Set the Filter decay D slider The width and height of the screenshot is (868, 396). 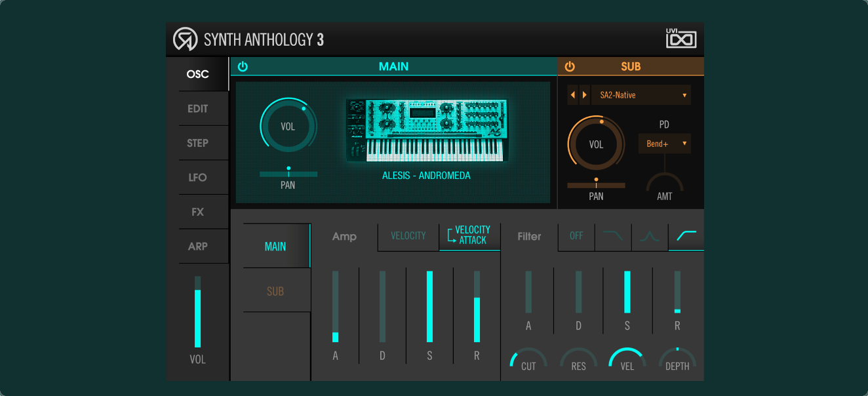[578, 292]
